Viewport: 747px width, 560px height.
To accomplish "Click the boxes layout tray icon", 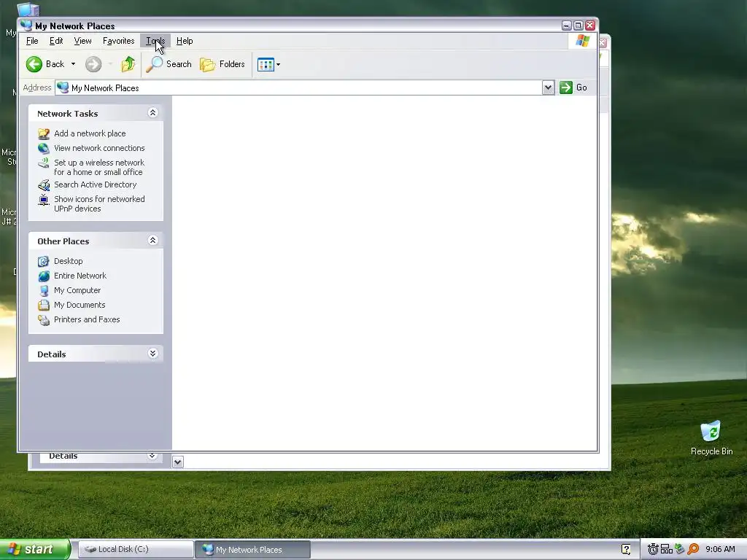I will 666,549.
